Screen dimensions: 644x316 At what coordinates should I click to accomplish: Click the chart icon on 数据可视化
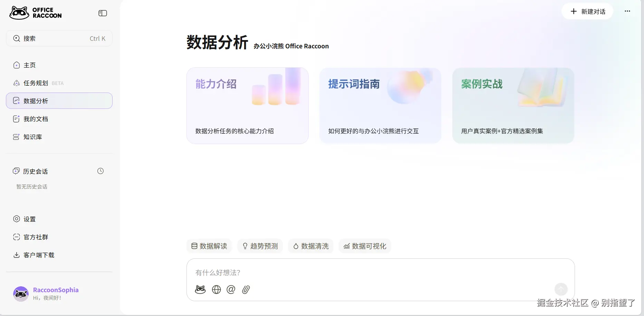click(x=347, y=246)
